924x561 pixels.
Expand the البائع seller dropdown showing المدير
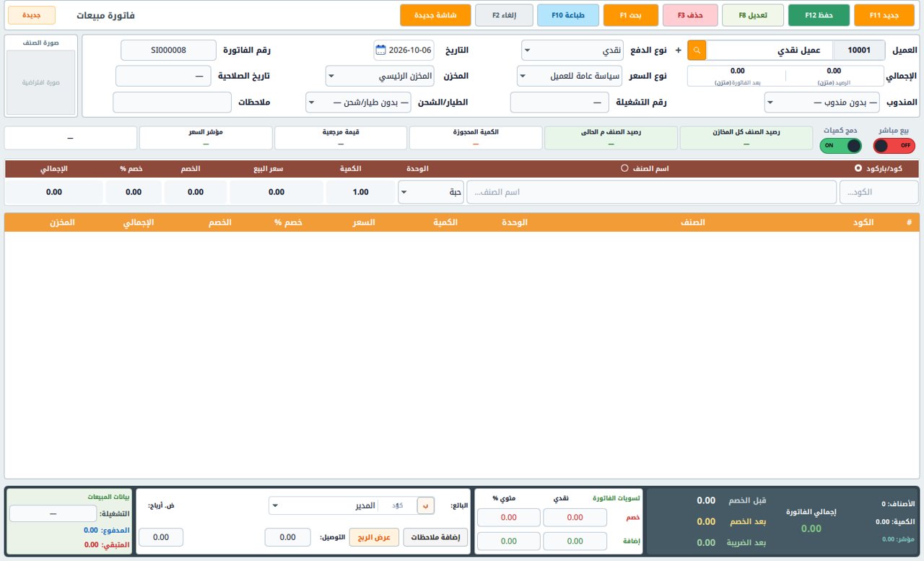tap(323, 505)
